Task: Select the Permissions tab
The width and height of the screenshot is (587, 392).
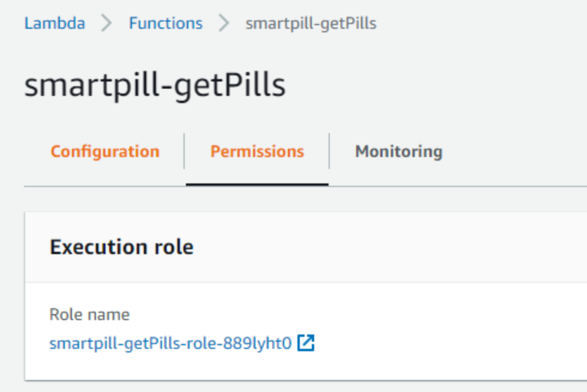Action: [257, 151]
